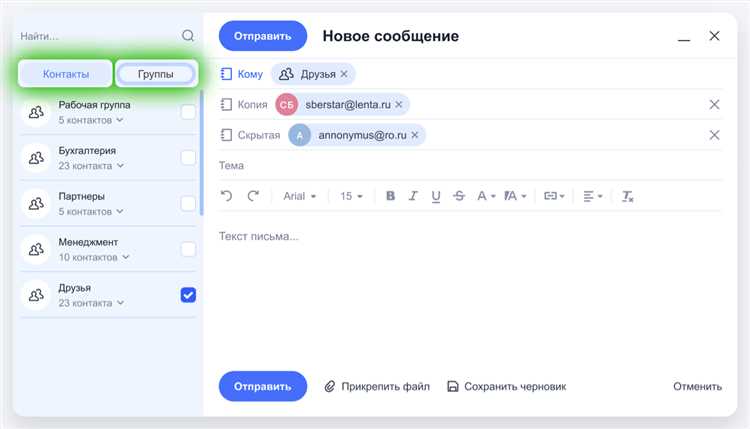Click the СБ avatar

[x=287, y=104]
